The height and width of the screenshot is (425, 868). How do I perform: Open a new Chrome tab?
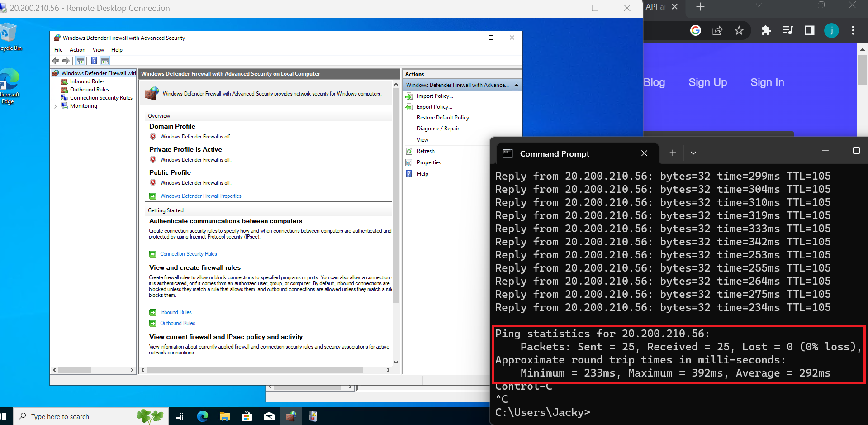(x=700, y=7)
